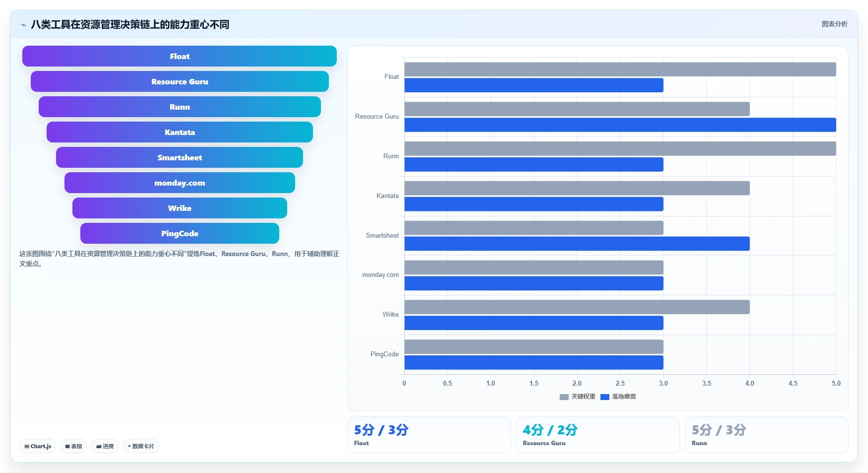The width and height of the screenshot is (868, 473).
Task: Click the Smartsheet funnel segment
Action: tap(180, 157)
